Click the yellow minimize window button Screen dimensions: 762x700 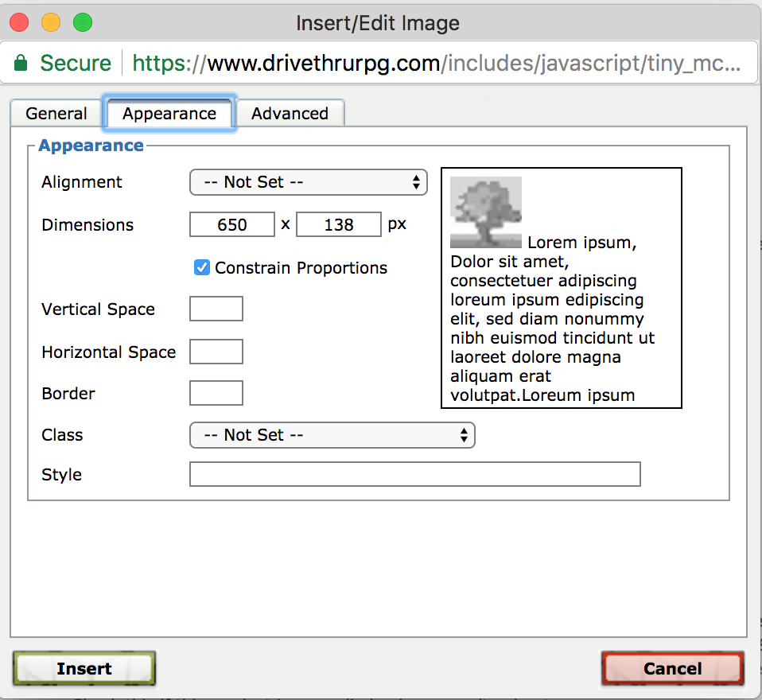(x=51, y=23)
